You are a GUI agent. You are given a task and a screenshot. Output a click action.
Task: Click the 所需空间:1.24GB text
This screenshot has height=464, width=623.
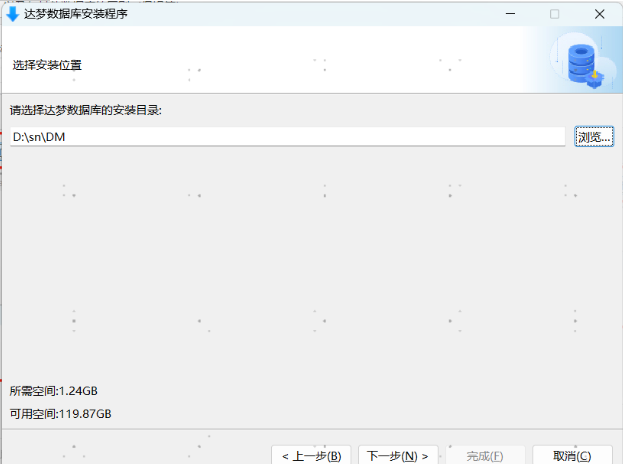54,391
